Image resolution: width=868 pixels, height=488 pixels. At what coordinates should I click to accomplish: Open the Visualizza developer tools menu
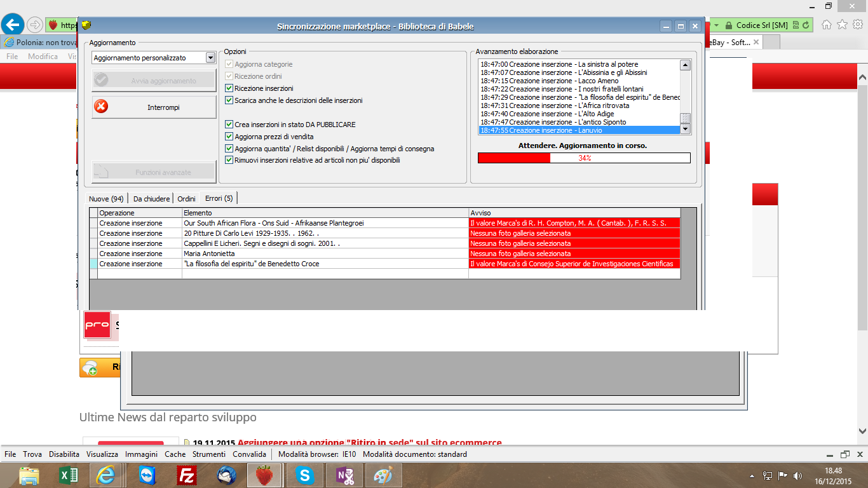coord(102,454)
